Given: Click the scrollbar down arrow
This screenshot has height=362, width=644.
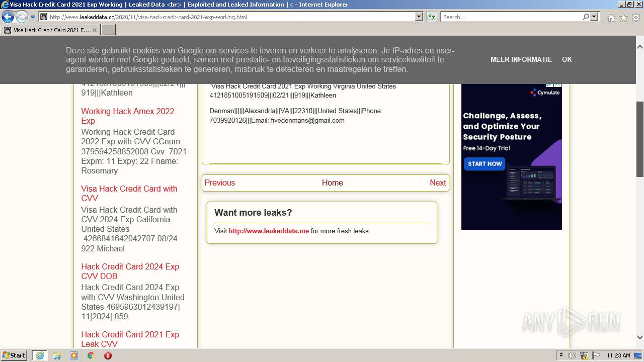Looking at the screenshot, I should [x=640, y=337].
